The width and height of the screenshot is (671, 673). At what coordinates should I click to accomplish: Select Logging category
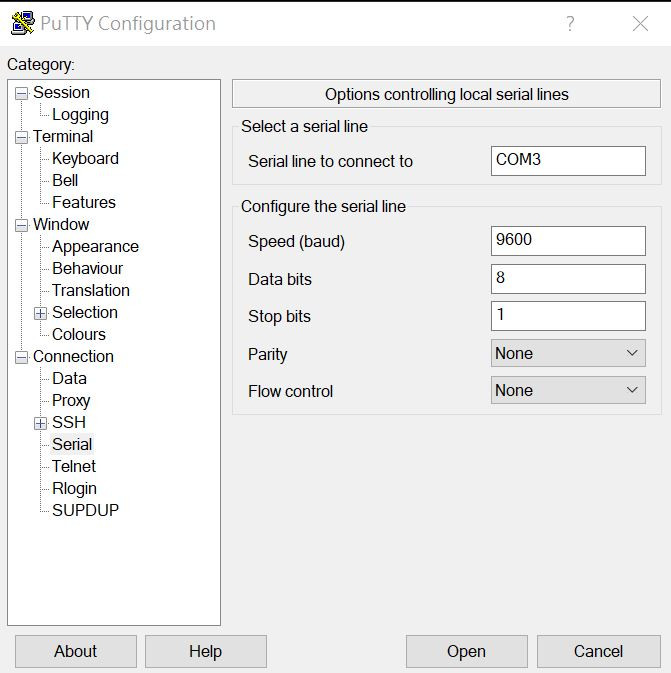pos(80,115)
